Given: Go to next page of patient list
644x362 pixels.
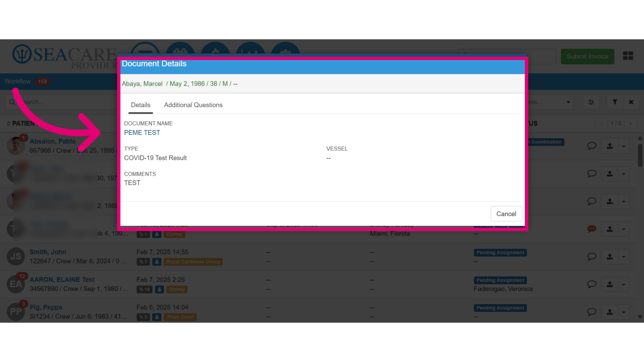Looking at the screenshot, I should point(631,124).
